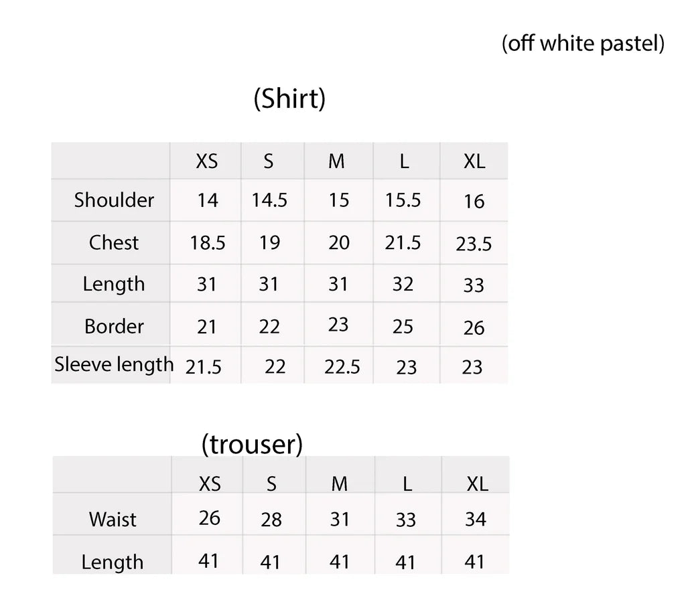Viewport: 686px width, 616px height.
Task: Click the "(Shirt)" table heading
Action: click(x=289, y=99)
